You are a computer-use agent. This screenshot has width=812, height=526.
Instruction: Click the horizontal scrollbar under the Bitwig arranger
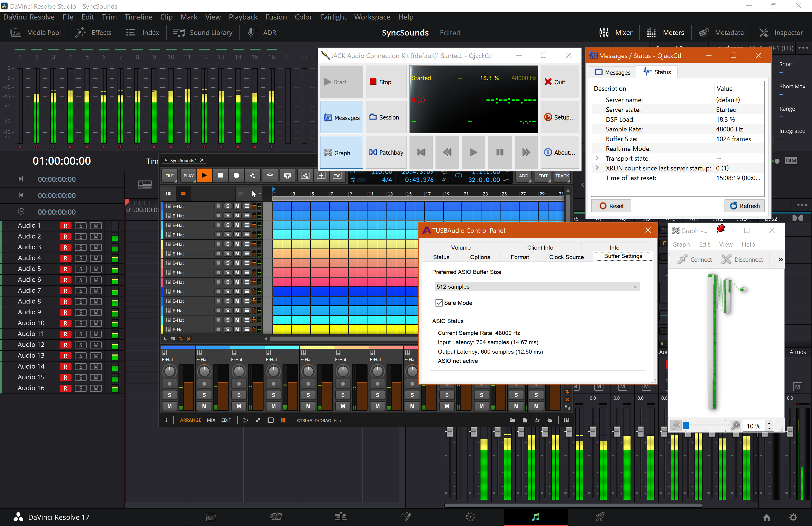(x=343, y=339)
